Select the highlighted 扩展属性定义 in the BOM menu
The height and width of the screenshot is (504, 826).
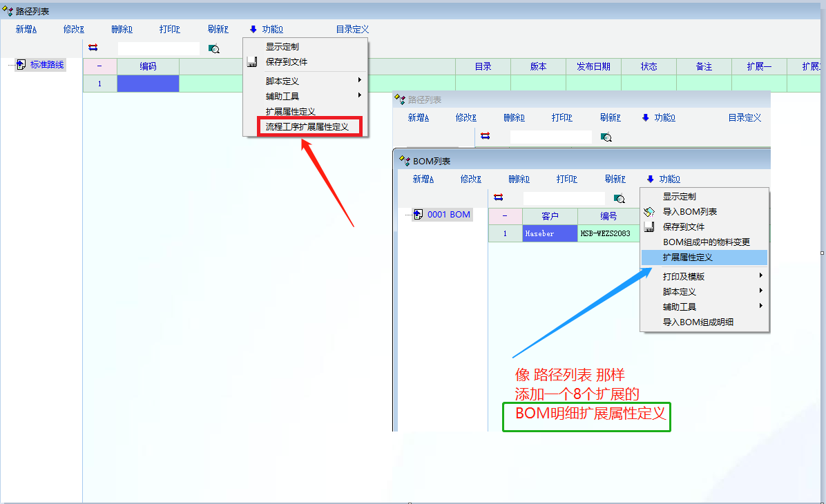tap(688, 258)
